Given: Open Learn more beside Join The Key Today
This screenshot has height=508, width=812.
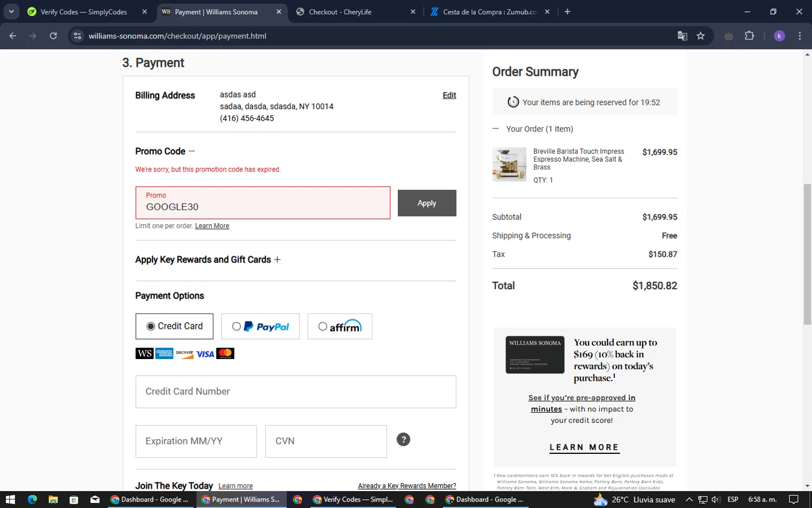Looking at the screenshot, I should coord(235,486).
